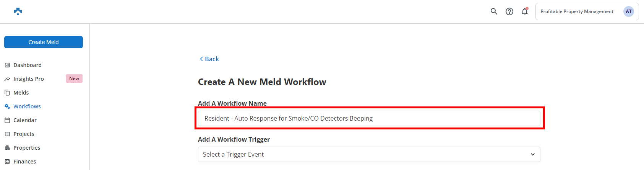Open the search magnifier icon
Image resolution: width=644 pixels, height=170 pixels.
point(494,11)
